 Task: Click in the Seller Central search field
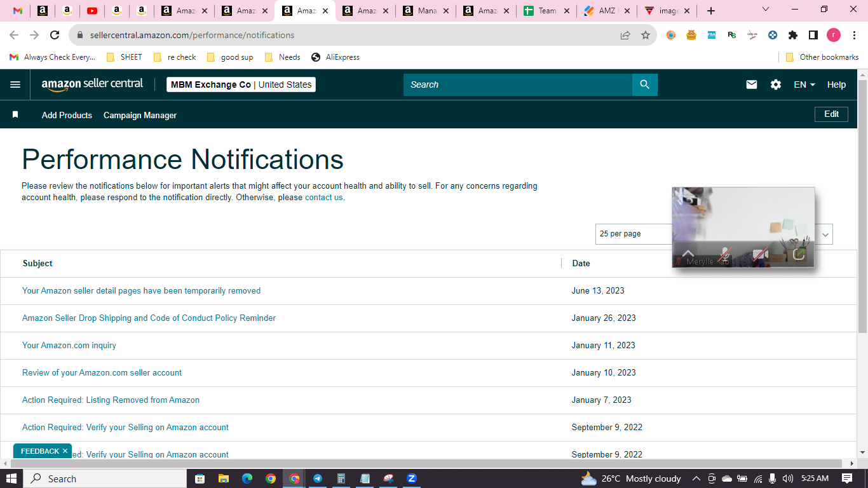tap(518, 85)
